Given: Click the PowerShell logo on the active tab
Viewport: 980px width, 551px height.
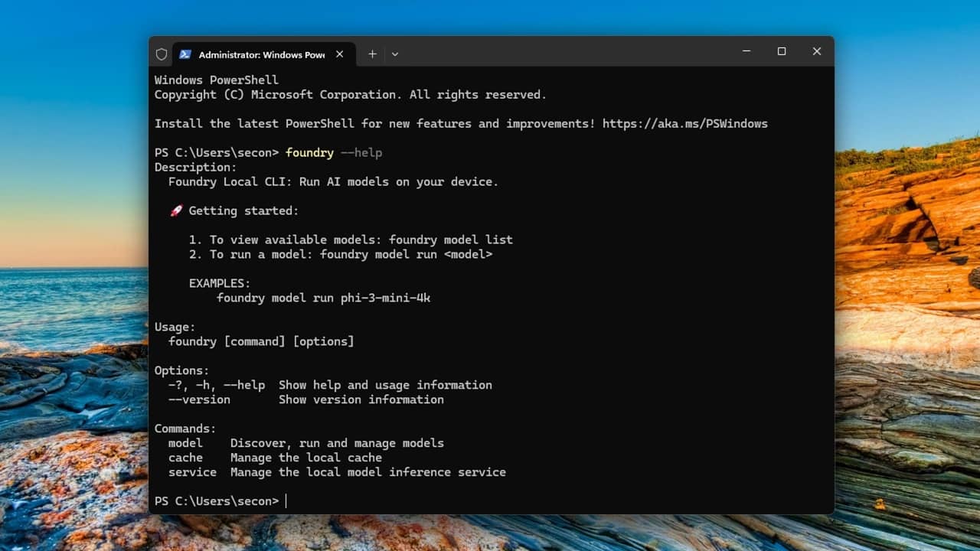Looking at the screenshot, I should (185, 54).
